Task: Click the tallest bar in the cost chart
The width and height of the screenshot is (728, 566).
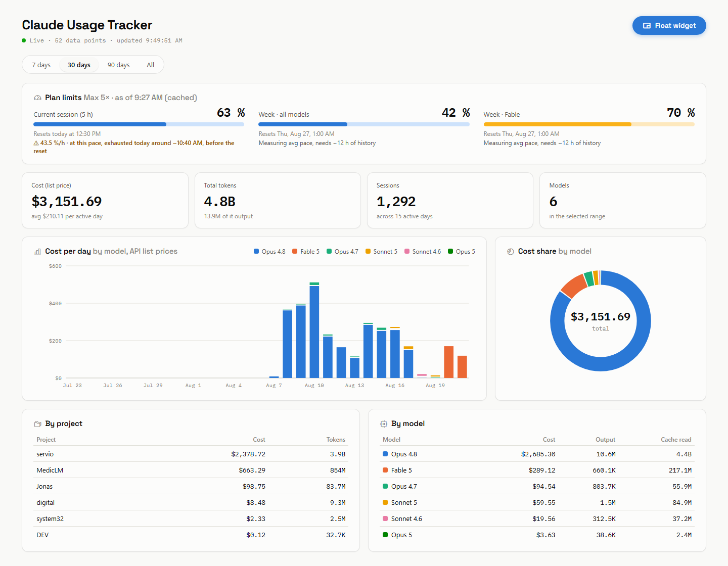Action: coord(314,332)
